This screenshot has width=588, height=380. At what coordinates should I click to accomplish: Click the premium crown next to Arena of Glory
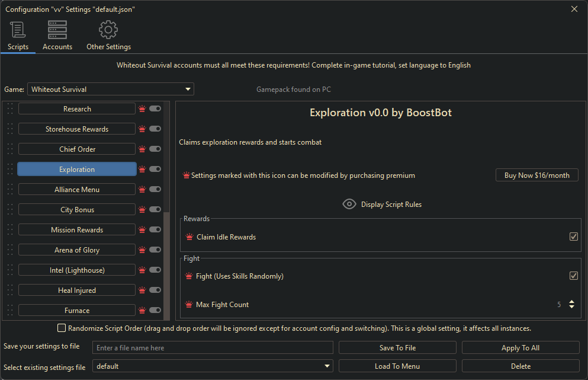pos(142,250)
